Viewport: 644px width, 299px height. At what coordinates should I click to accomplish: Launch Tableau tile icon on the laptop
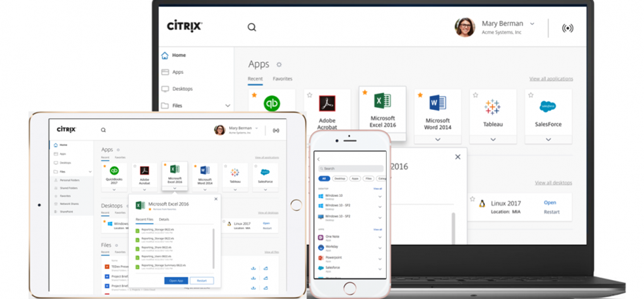click(x=492, y=107)
